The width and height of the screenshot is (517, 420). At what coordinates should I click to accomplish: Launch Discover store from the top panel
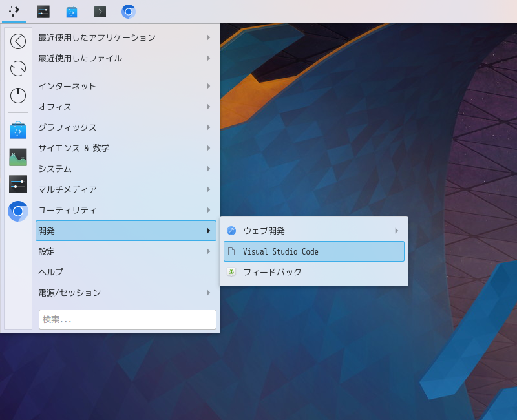[x=72, y=12]
